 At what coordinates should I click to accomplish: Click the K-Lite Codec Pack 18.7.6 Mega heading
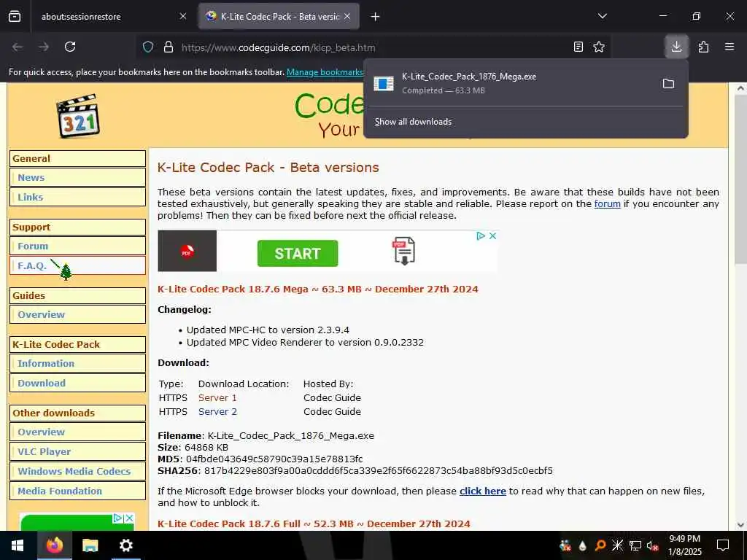[318, 289]
